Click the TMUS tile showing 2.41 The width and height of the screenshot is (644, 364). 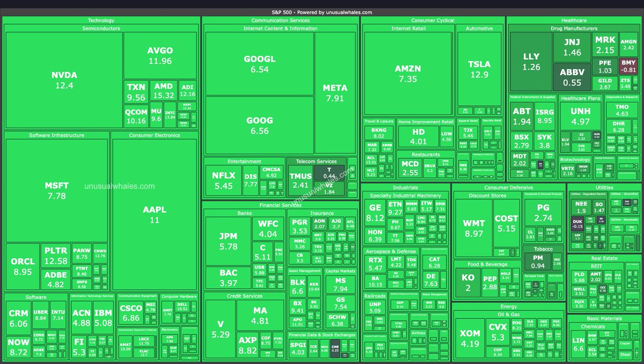click(300, 181)
